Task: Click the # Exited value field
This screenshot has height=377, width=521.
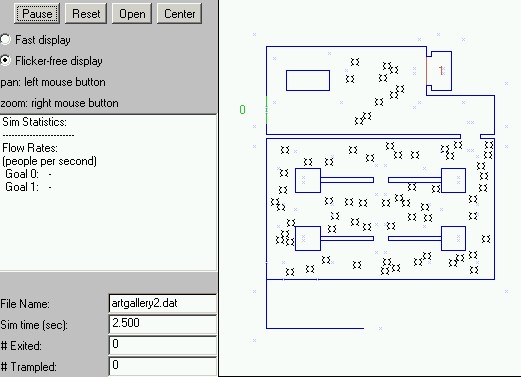Action: tap(163, 345)
